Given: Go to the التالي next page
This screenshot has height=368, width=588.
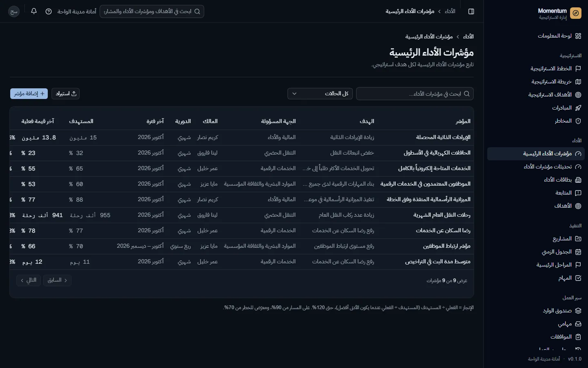Looking at the screenshot, I should [x=29, y=280].
